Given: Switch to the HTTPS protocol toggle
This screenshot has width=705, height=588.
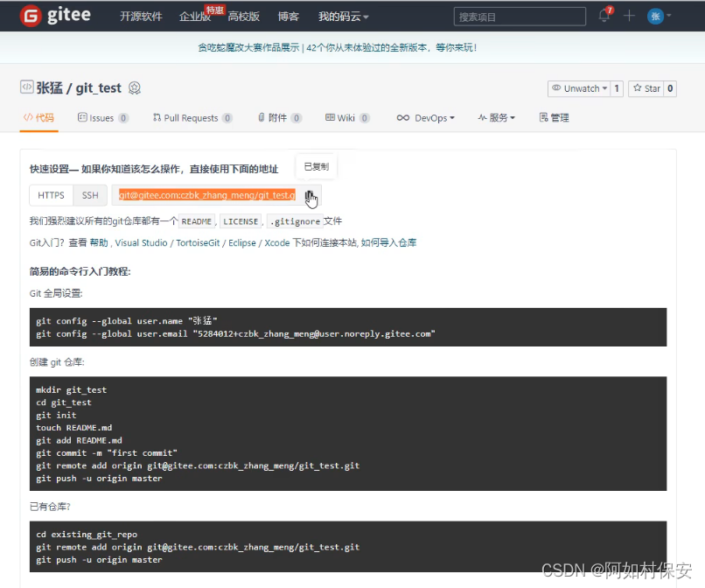Looking at the screenshot, I should [51, 196].
